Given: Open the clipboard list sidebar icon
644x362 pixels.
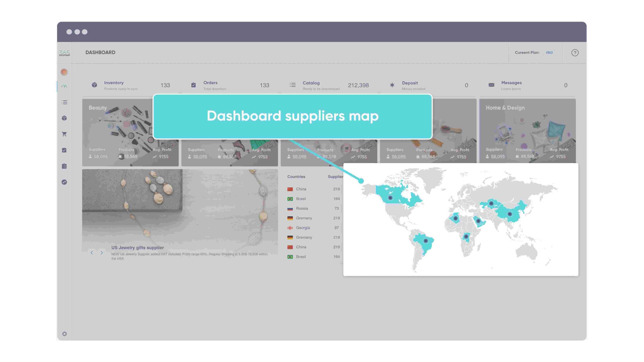Looking at the screenshot, I should (x=64, y=166).
